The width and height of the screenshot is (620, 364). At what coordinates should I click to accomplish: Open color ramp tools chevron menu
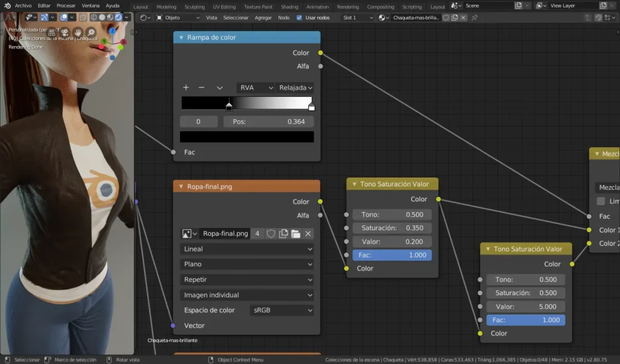220,88
